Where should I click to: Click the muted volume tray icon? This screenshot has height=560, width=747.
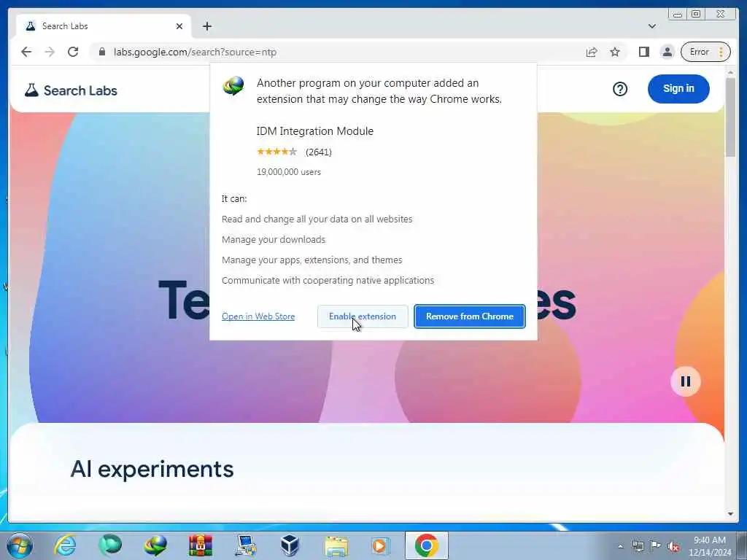tap(673, 547)
